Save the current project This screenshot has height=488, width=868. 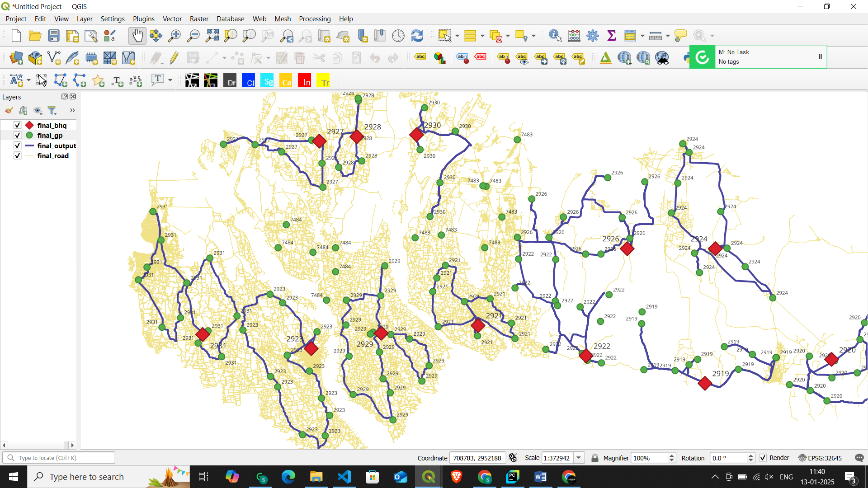pyautogui.click(x=54, y=36)
